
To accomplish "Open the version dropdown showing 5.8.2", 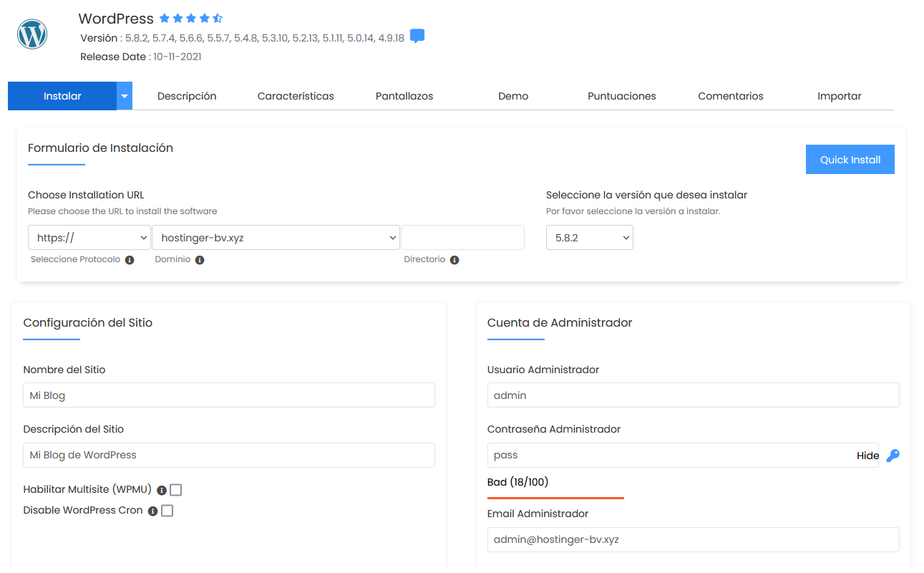I will pos(589,237).
